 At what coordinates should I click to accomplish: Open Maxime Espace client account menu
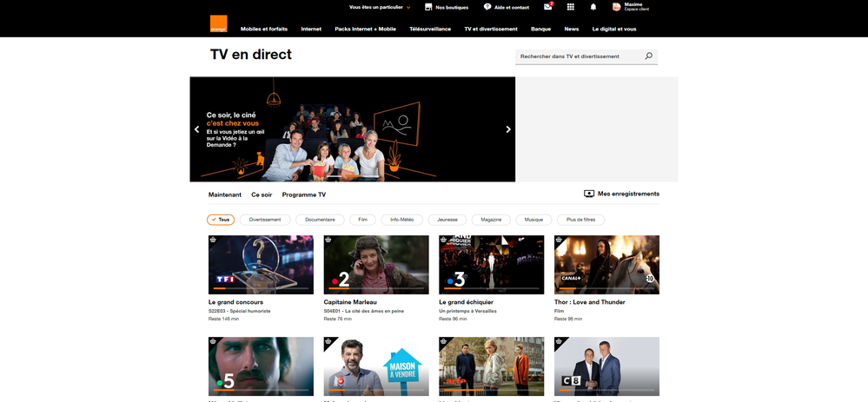click(634, 7)
